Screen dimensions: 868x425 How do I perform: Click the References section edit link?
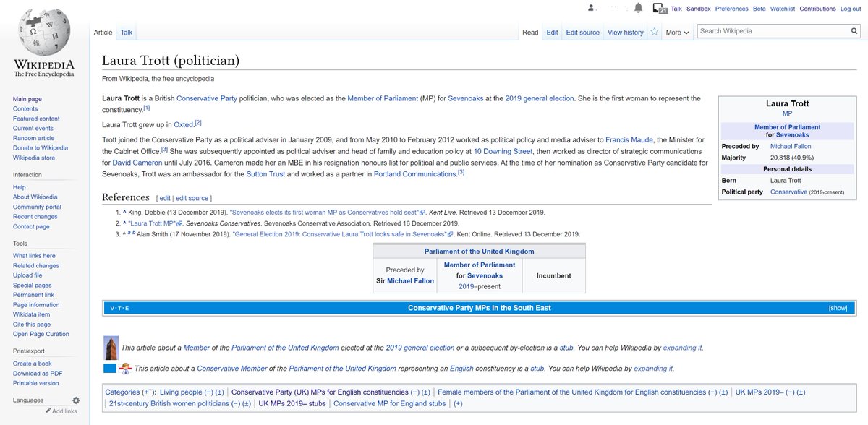[164, 197]
